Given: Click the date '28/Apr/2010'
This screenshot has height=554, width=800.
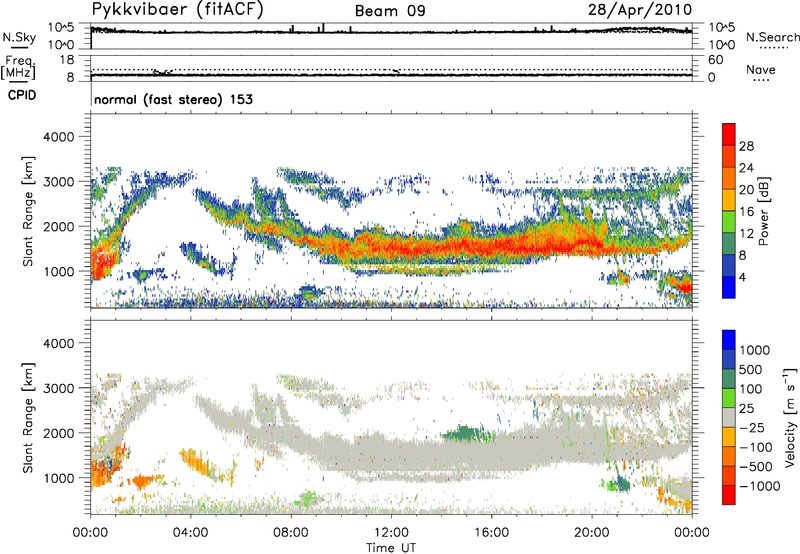Looking at the screenshot, I should tap(640, 10).
